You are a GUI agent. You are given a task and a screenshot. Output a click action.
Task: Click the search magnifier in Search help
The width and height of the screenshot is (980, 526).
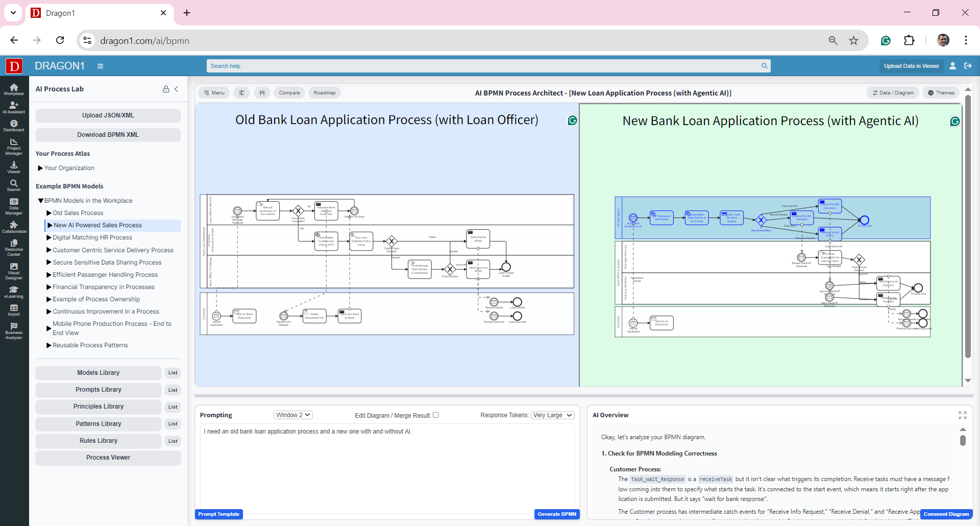(764, 66)
